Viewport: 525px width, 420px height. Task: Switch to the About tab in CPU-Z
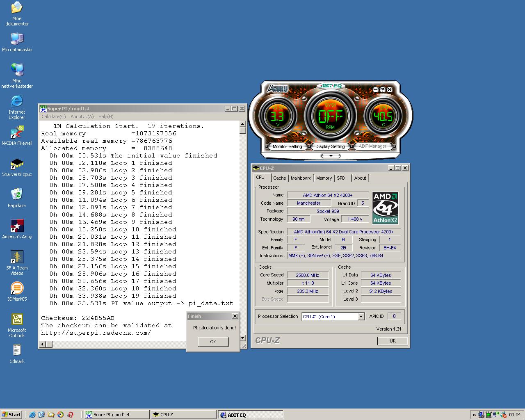point(360,178)
